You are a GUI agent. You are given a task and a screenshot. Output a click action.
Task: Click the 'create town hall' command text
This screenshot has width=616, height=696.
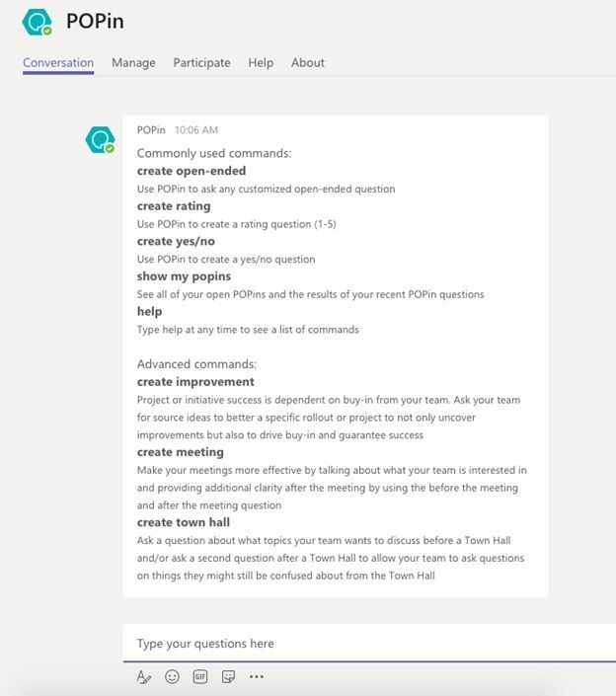click(184, 522)
